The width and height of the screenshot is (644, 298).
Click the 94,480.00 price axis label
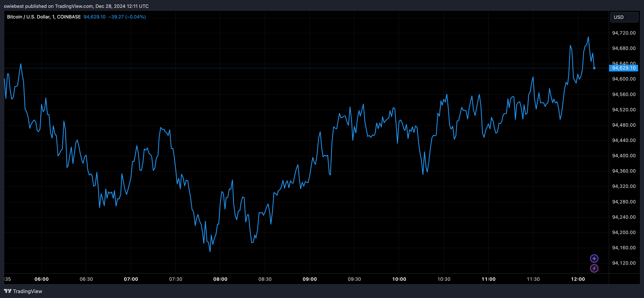click(624, 125)
